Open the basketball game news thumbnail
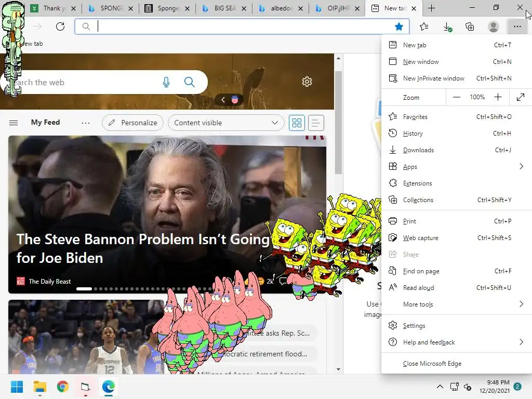Screen dimensions: 532x399 pyautogui.click(x=86, y=337)
